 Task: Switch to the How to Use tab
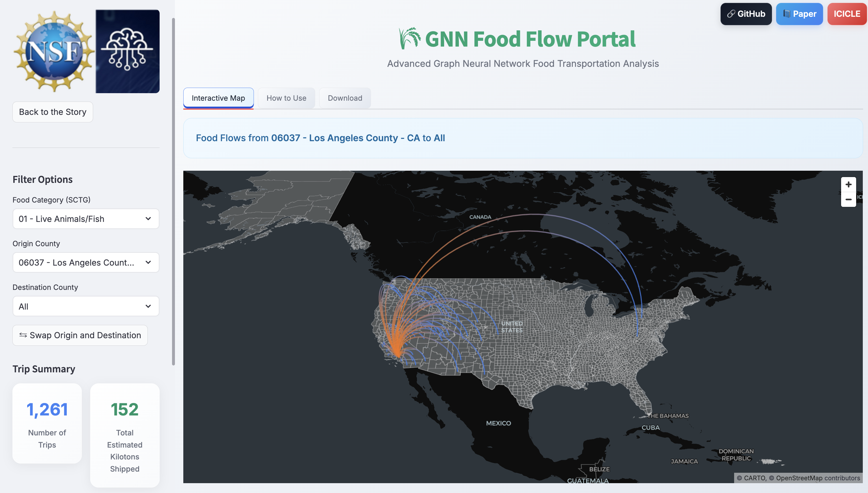(x=286, y=98)
